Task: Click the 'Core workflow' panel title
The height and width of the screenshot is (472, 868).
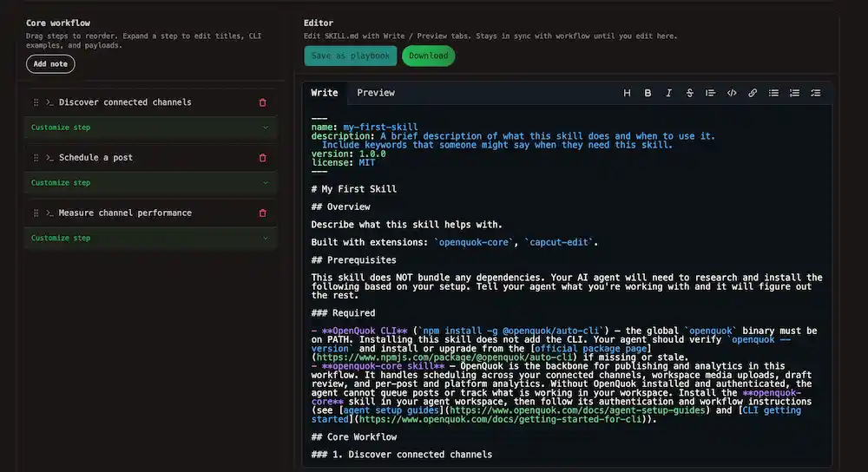Action: [x=58, y=23]
